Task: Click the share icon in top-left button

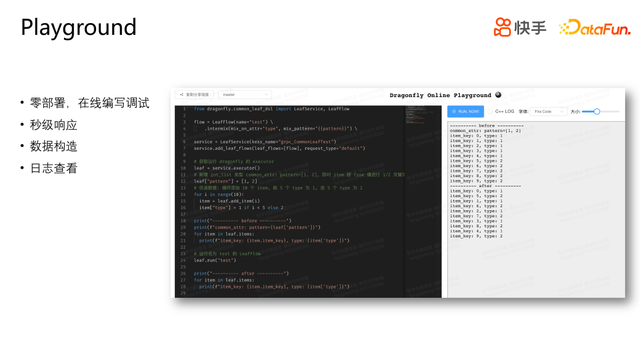Action: 182,95
